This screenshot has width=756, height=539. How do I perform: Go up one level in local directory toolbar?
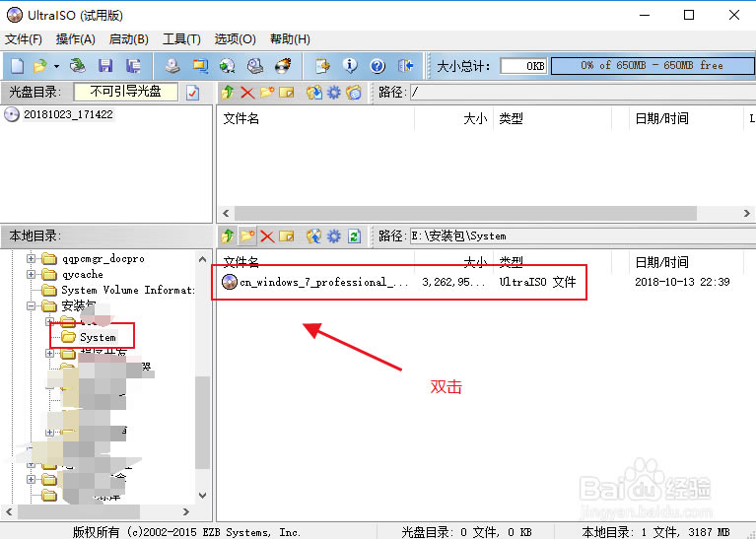[x=227, y=236]
